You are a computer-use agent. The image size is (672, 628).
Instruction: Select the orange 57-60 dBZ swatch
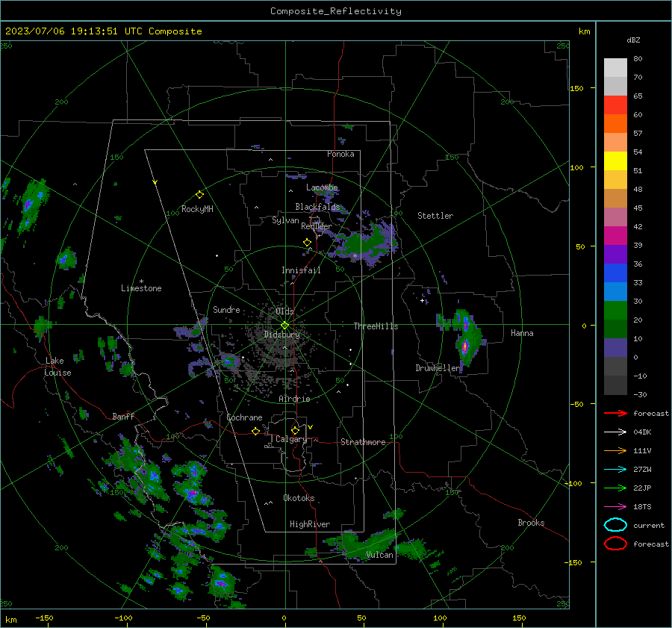pos(615,123)
